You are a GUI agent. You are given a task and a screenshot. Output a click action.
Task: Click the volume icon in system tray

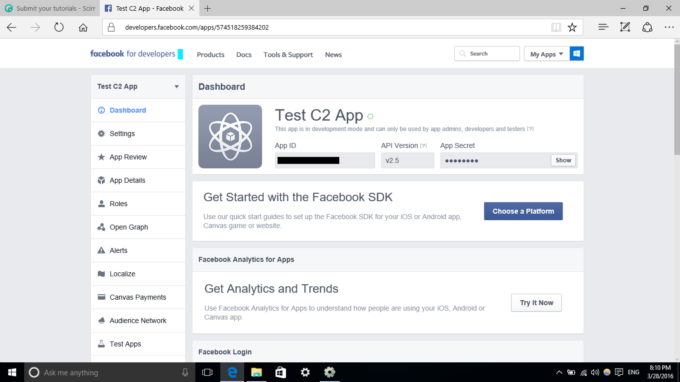[595, 372]
